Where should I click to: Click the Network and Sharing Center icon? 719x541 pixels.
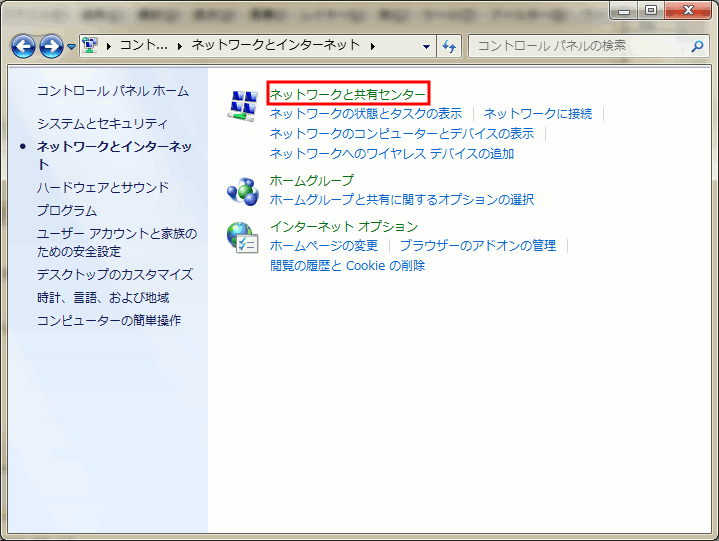click(x=243, y=103)
